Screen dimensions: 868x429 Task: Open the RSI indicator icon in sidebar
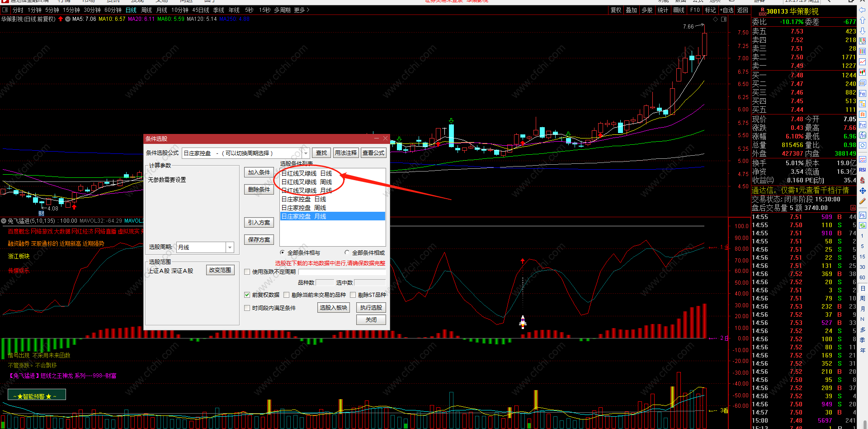click(x=863, y=170)
